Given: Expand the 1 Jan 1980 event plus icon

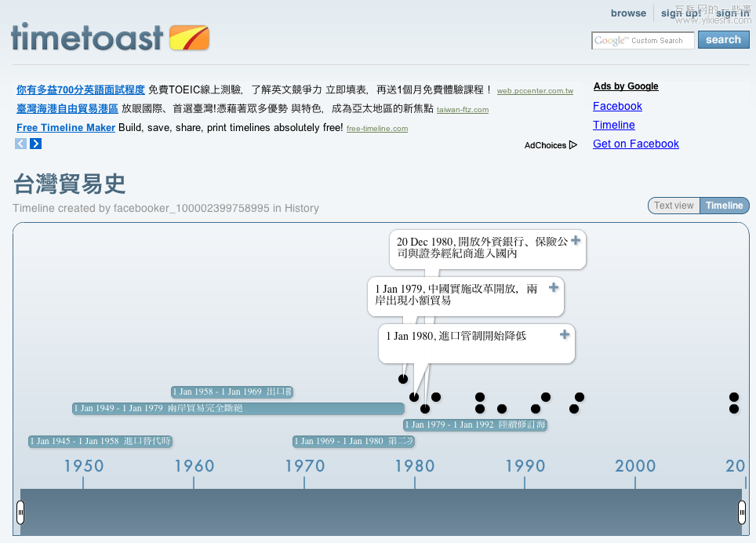Looking at the screenshot, I should (x=565, y=335).
